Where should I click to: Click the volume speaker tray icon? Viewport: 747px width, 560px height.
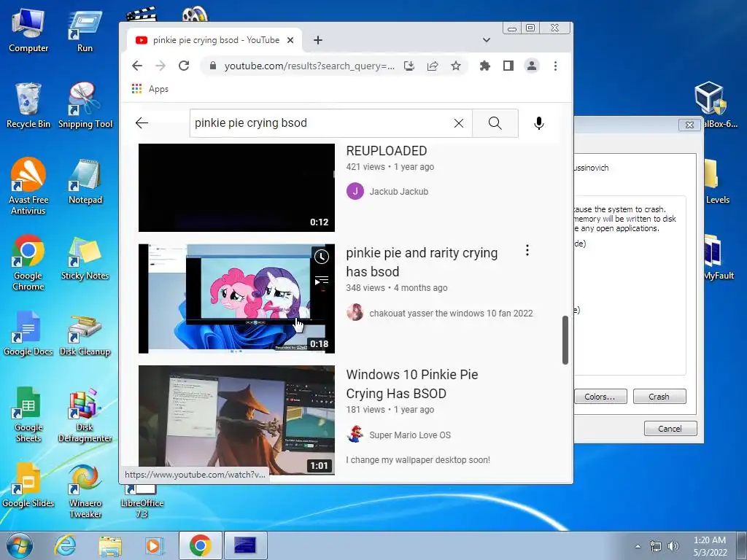point(673,546)
